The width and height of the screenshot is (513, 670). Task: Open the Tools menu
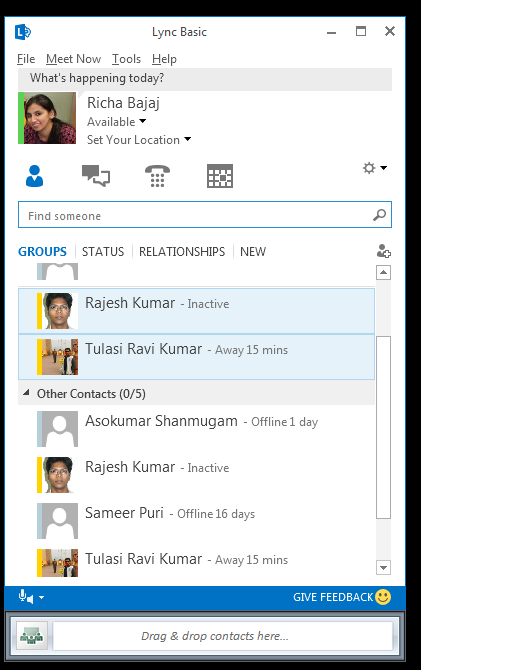pos(126,59)
